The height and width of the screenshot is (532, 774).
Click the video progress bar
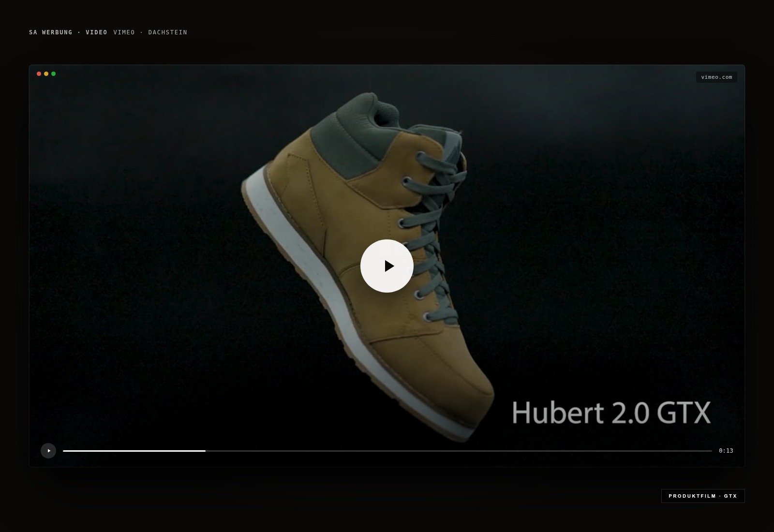(x=387, y=451)
